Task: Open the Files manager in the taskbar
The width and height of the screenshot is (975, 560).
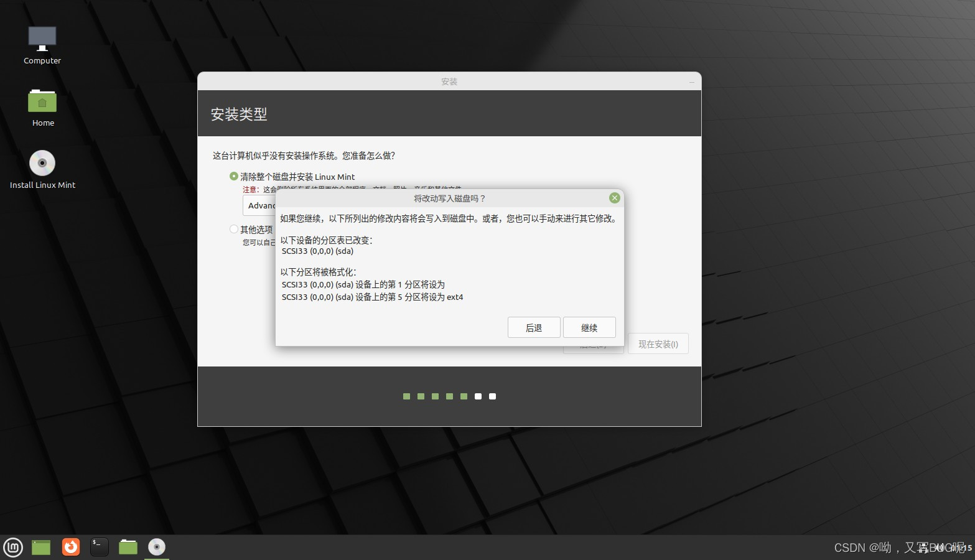Action: point(128,547)
